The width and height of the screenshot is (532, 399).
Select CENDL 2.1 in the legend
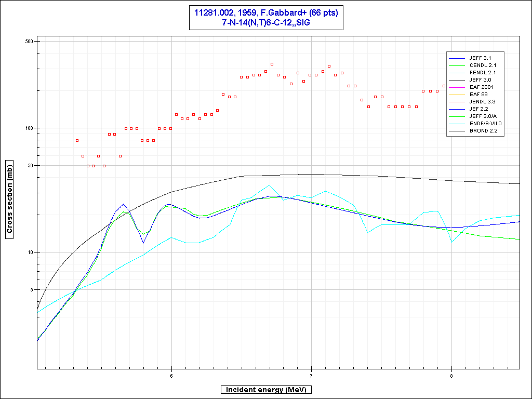483,65
